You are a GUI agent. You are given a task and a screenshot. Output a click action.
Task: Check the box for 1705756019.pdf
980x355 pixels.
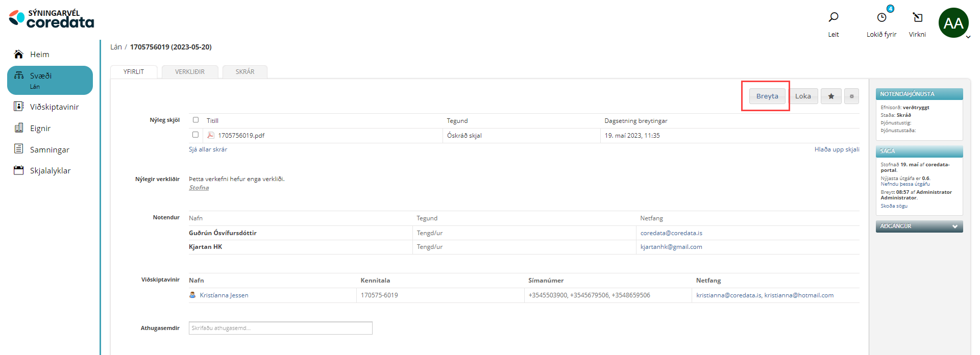click(195, 135)
